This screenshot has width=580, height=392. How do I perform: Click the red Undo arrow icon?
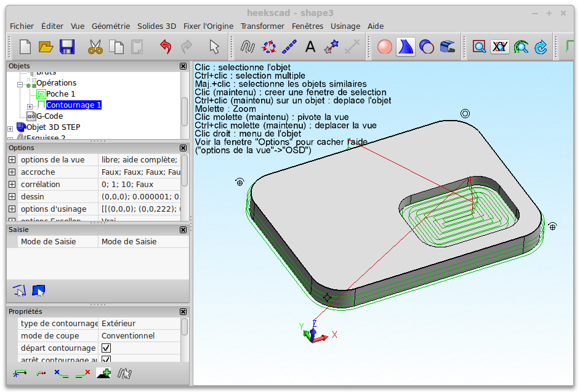(x=165, y=47)
